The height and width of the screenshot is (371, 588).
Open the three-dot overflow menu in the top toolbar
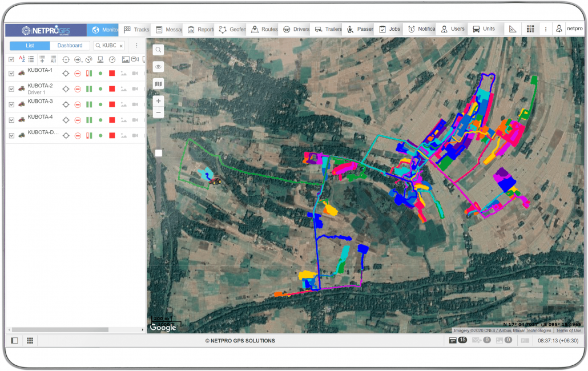[x=546, y=28]
